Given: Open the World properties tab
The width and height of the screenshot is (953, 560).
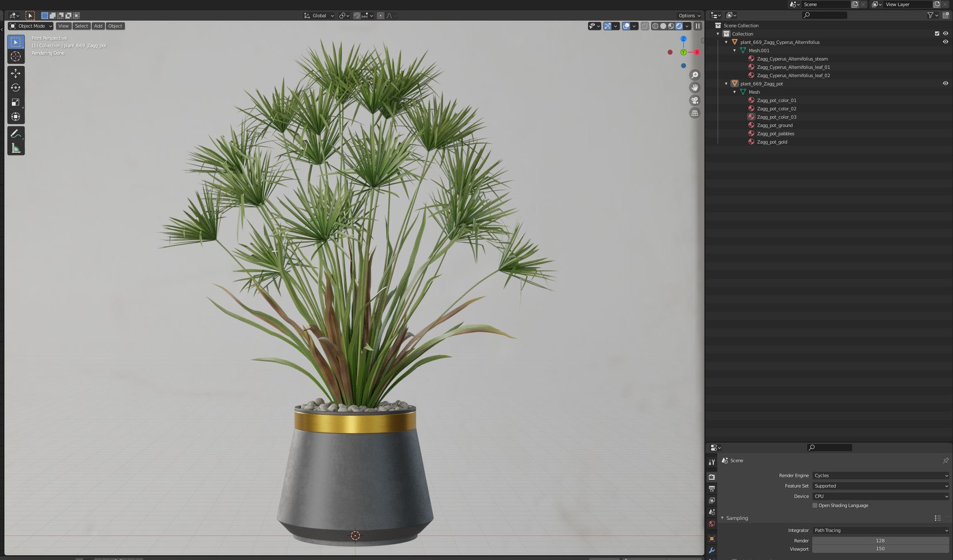Looking at the screenshot, I should click(712, 524).
